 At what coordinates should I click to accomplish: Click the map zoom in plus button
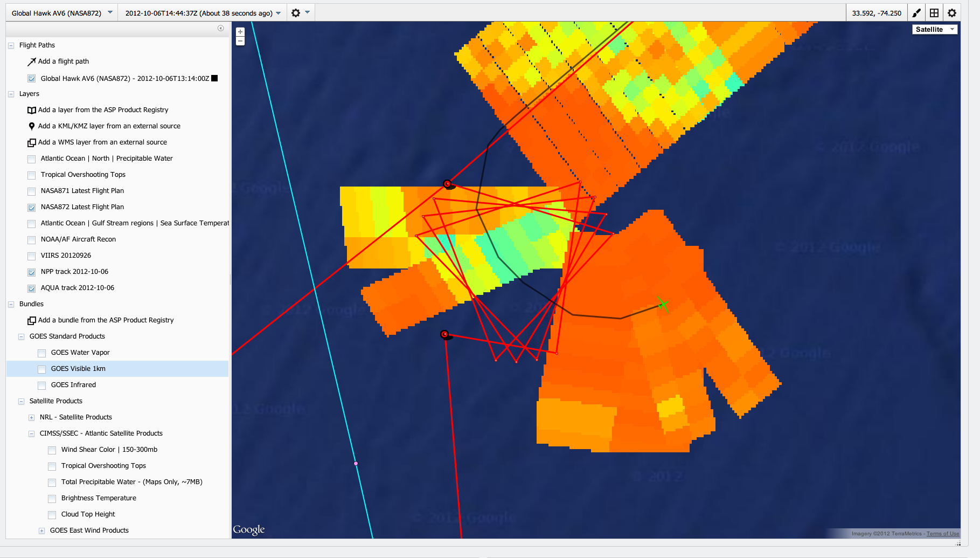pos(240,32)
